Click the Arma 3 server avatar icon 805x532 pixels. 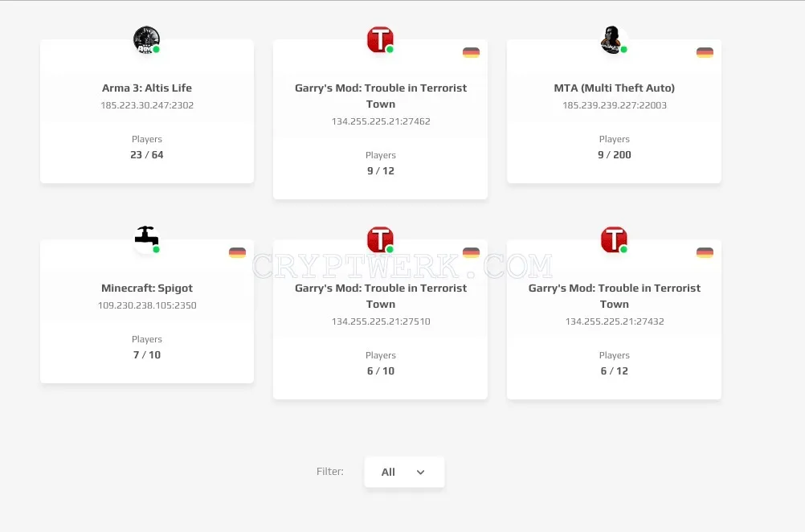point(147,40)
